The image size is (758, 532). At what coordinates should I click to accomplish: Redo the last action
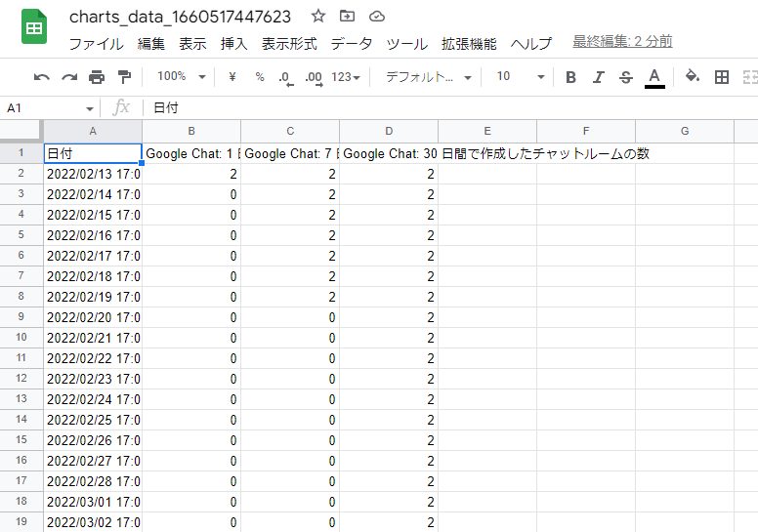point(69,77)
